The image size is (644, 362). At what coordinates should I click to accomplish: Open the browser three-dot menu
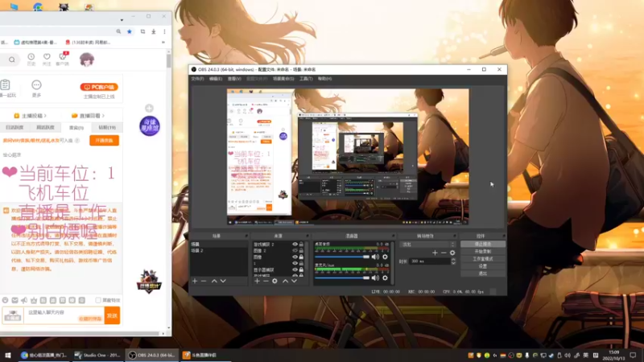pyautogui.click(x=164, y=31)
